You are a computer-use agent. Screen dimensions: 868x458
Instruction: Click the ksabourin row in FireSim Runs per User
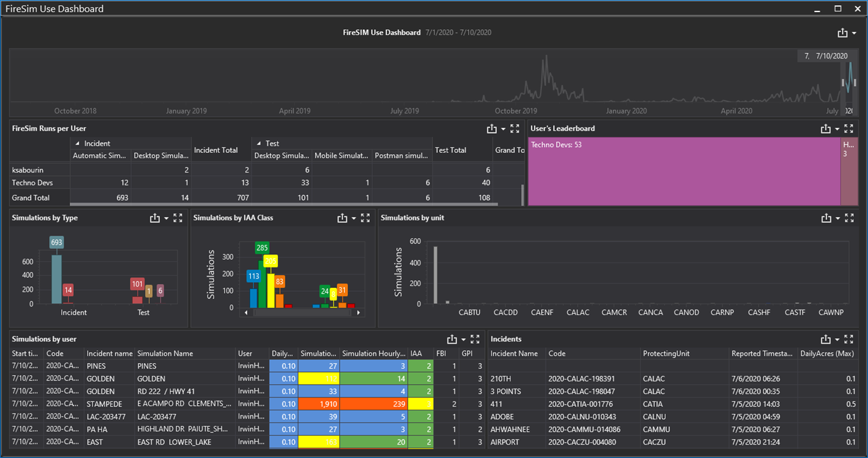pos(27,169)
